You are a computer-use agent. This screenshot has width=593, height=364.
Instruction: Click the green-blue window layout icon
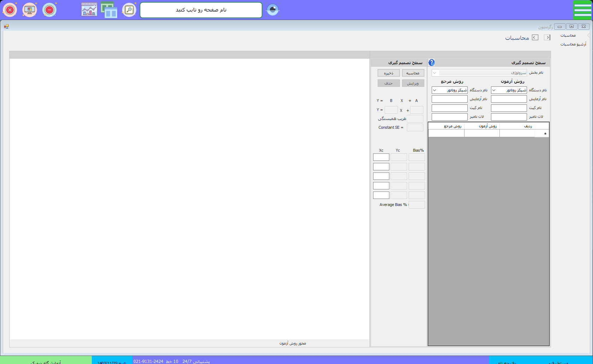(x=109, y=10)
